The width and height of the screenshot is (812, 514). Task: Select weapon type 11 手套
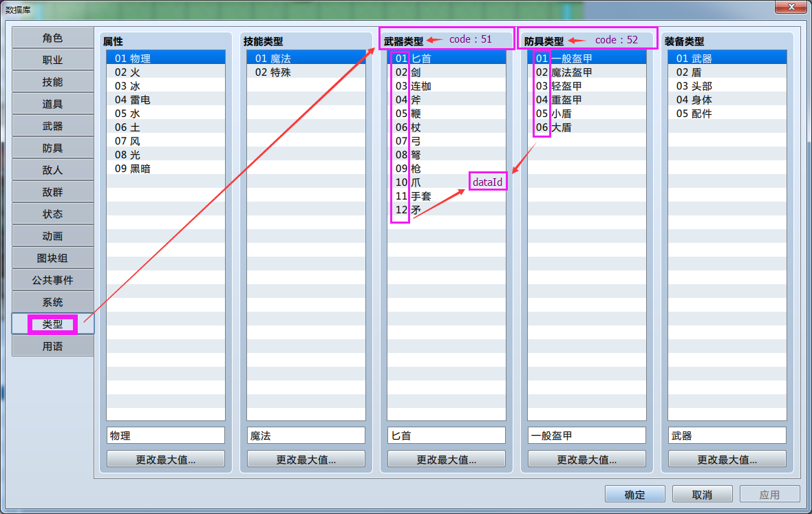pos(447,195)
